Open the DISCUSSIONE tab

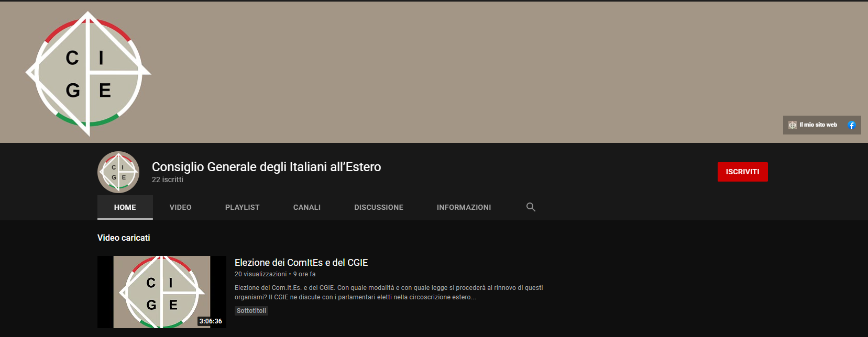pyautogui.click(x=379, y=207)
